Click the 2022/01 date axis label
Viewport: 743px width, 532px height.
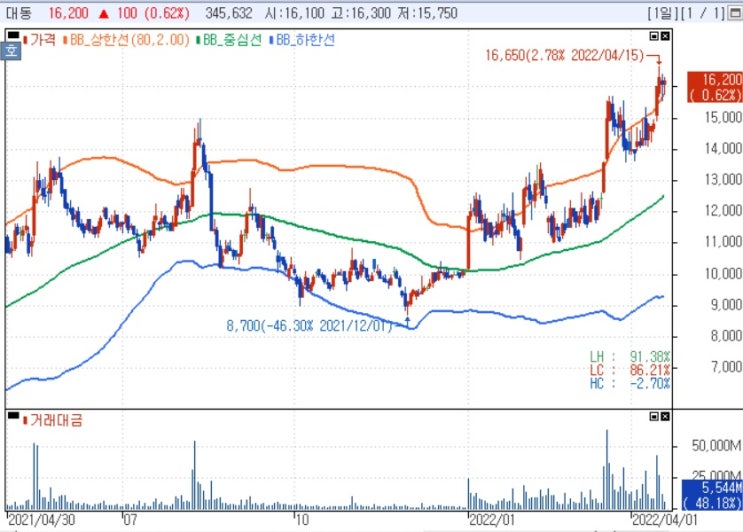492,520
